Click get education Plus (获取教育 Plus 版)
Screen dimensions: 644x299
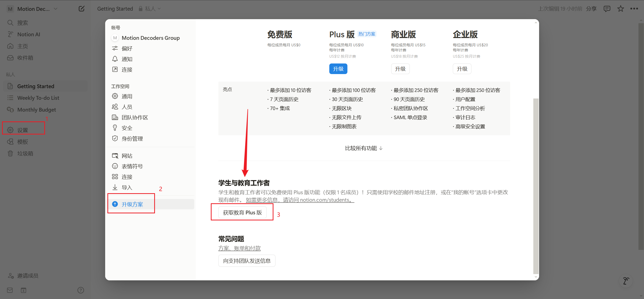242,212
